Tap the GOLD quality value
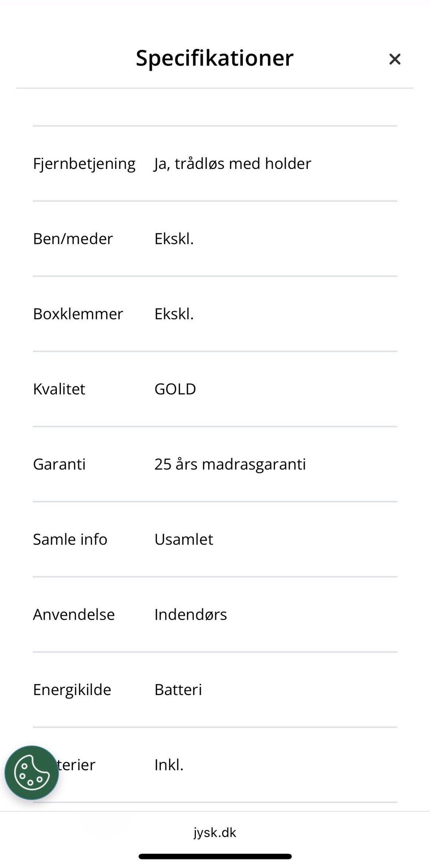This screenshot has width=430, height=868. (x=175, y=389)
